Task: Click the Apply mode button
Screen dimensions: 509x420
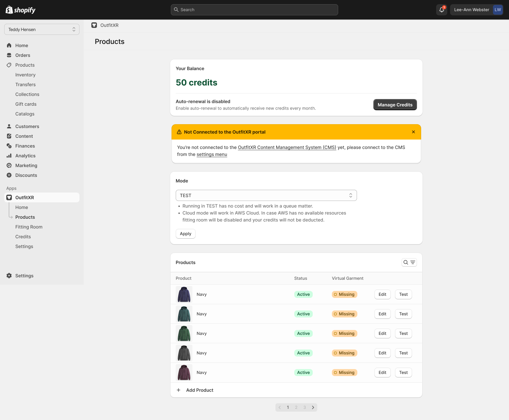Action: 185,234
